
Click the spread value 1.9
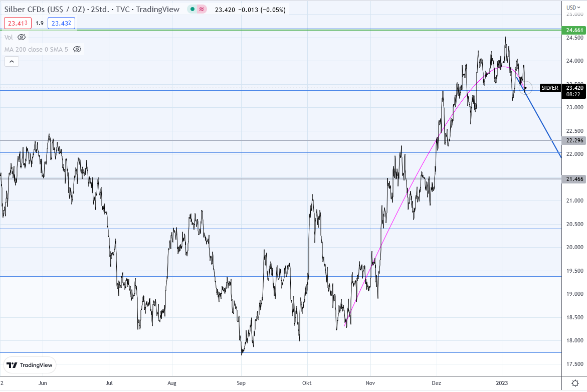(x=40, y=23)
